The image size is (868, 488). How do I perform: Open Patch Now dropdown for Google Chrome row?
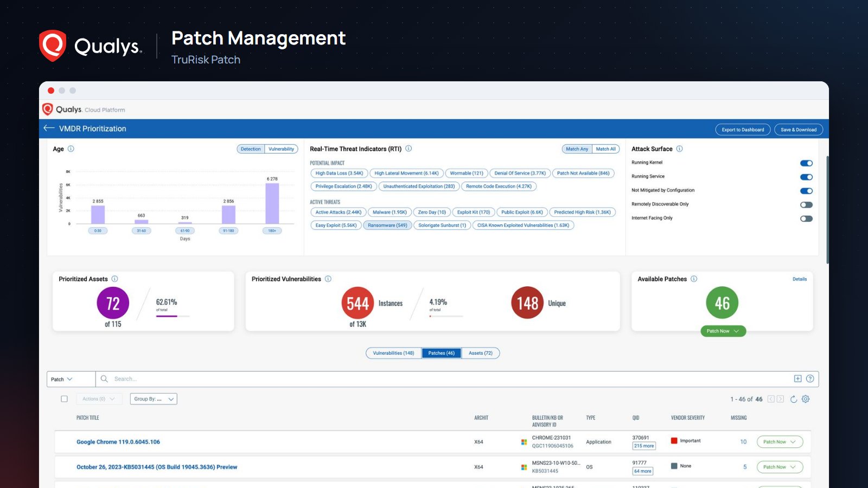[780, 442]
